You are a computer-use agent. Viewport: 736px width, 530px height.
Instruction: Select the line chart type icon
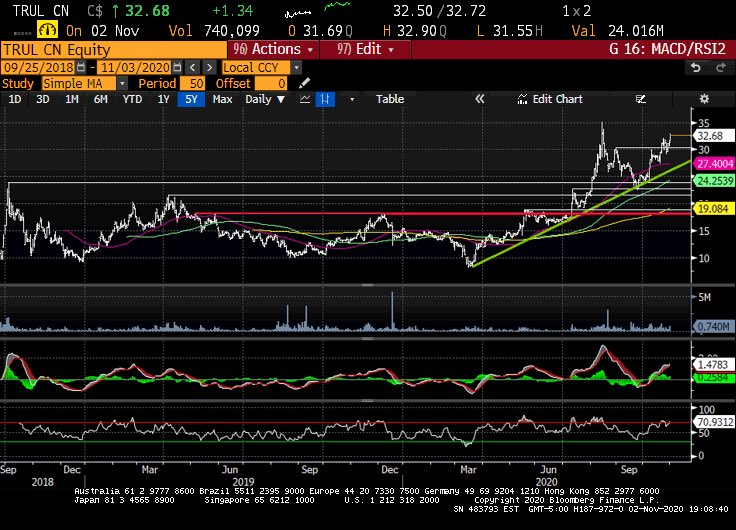point(305,99)
